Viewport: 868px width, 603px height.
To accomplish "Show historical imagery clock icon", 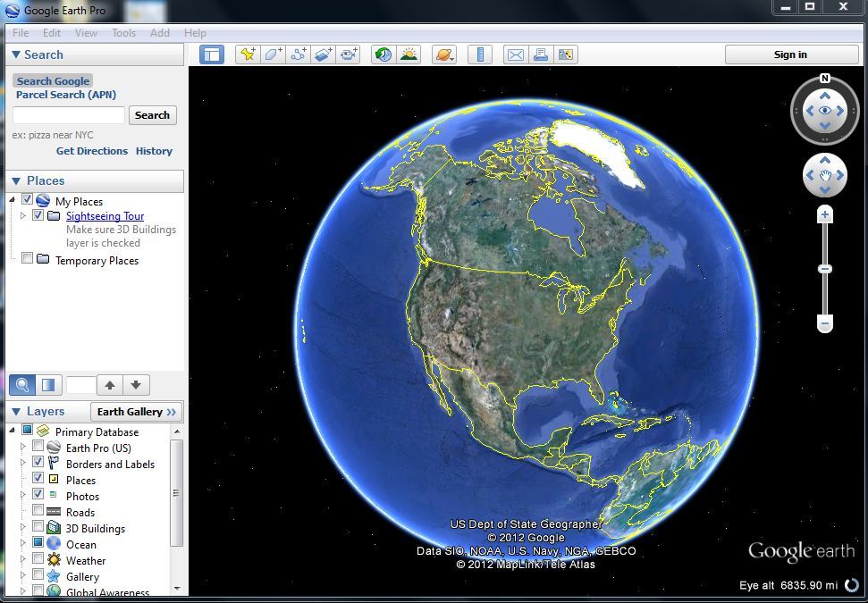I will [x=383, y=54].
